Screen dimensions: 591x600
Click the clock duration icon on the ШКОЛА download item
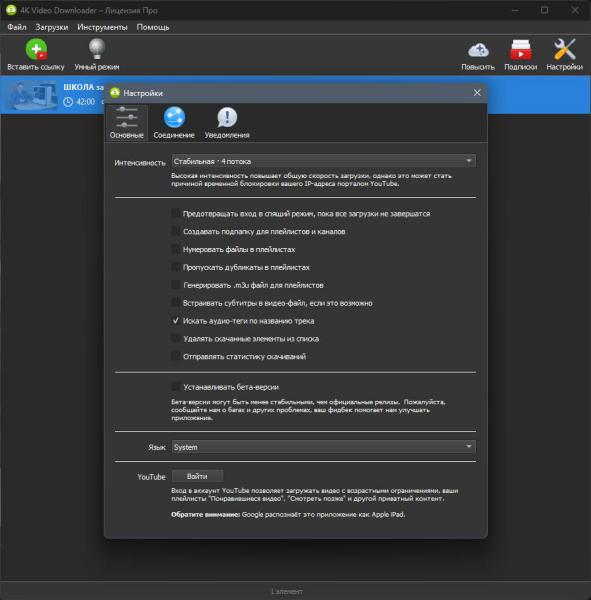[68, 102]
